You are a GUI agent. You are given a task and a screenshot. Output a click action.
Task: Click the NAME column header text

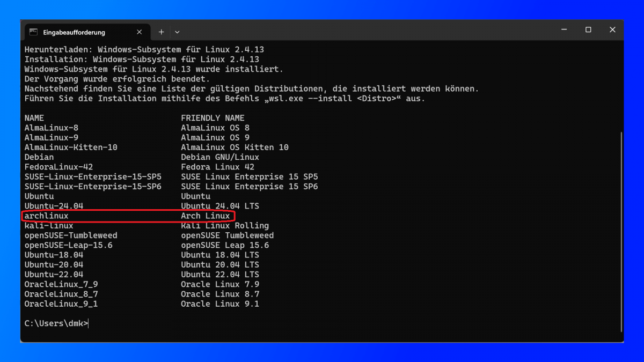coord(34,118)
